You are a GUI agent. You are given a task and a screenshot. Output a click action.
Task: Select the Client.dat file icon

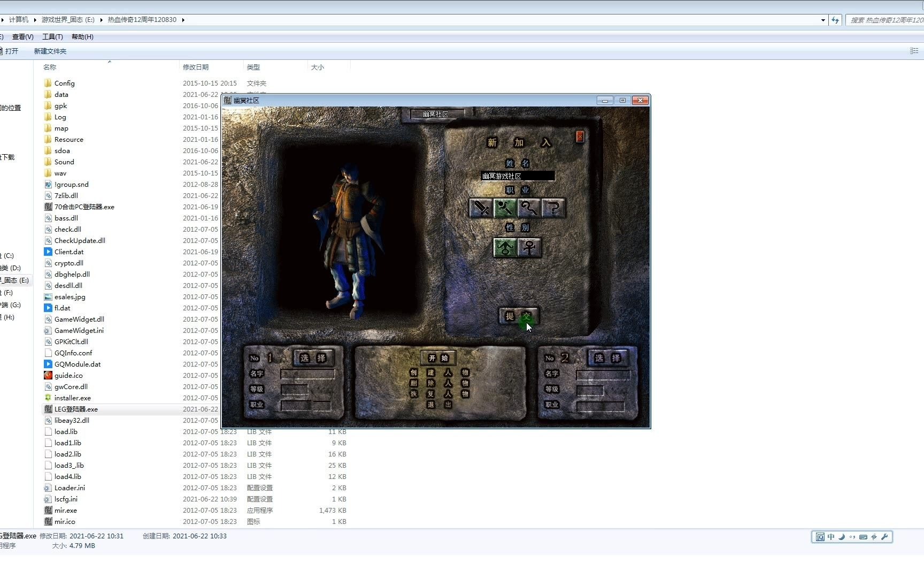pos(48,252)
